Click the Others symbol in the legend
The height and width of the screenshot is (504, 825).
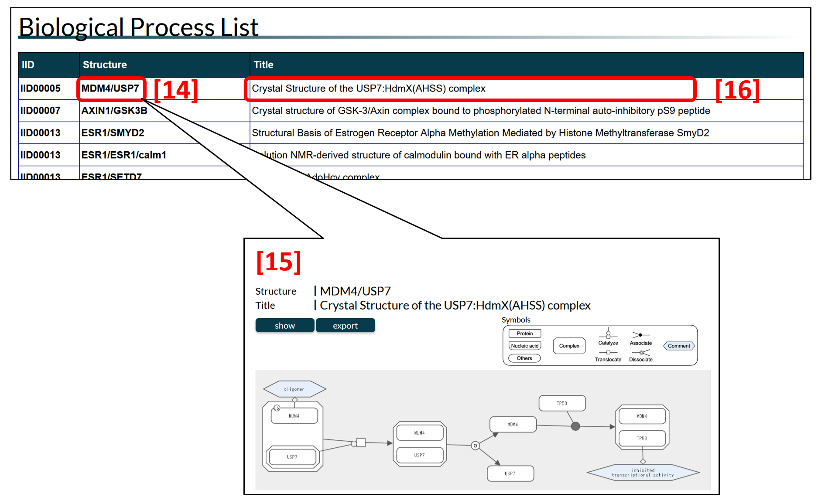(524, 358)
